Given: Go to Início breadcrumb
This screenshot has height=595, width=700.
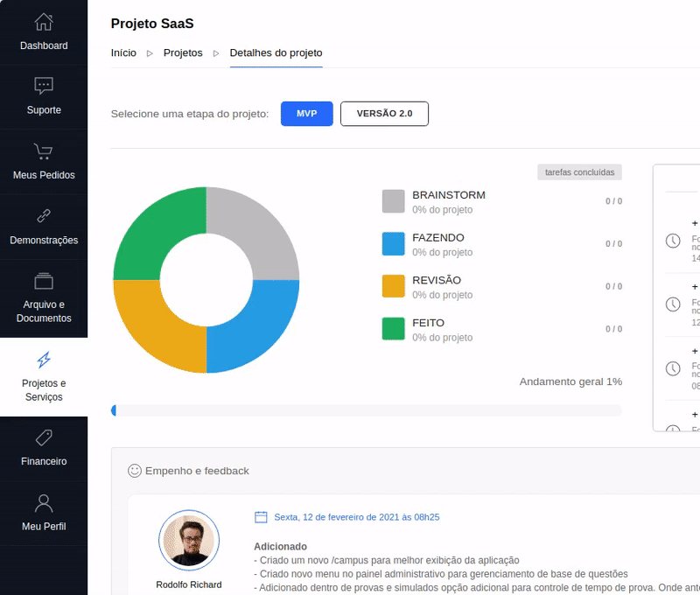Looking at the screenshot, I should tap(123, 52).
